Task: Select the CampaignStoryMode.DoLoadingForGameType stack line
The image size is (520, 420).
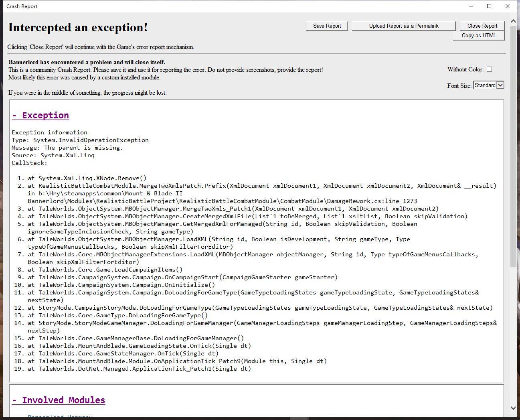Action: pyautogui.click(x=260, y=308)
